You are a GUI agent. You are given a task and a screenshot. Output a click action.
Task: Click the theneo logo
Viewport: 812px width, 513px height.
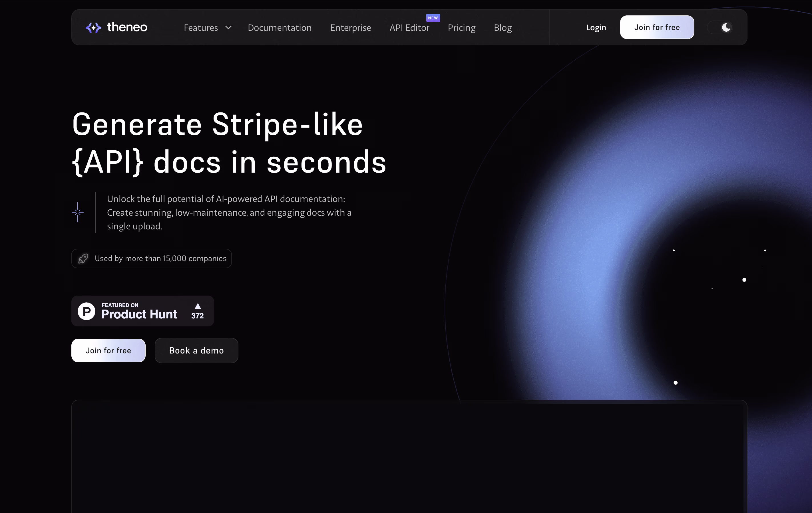coord(116,27)
